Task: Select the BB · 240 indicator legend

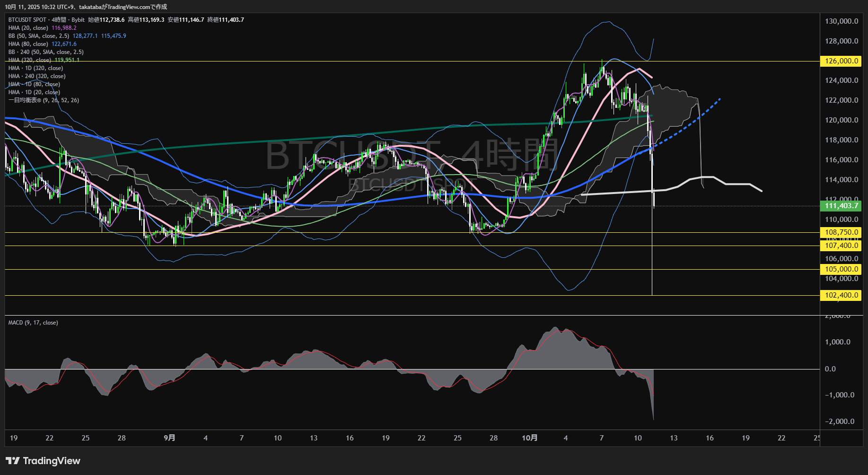Action: [x=46, y=52]
